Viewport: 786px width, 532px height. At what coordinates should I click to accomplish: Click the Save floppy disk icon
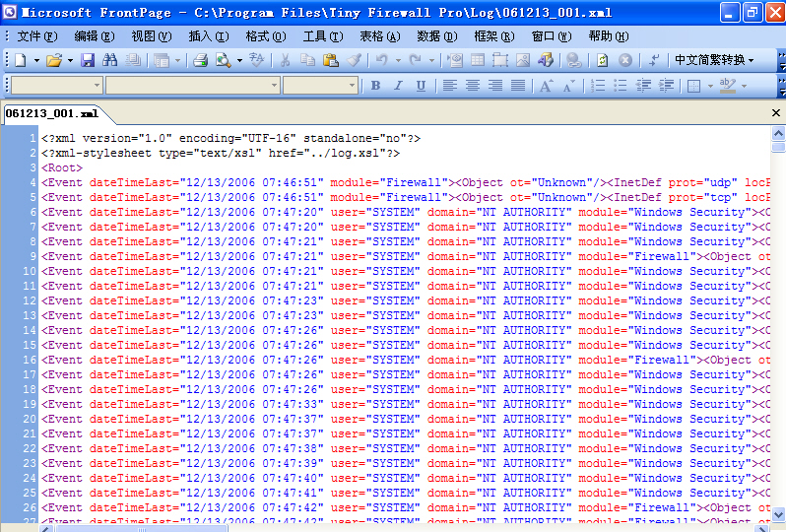(88, 61)
